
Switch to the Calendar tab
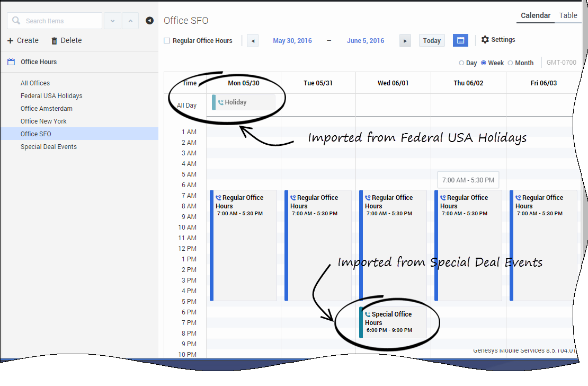point(536,15)
